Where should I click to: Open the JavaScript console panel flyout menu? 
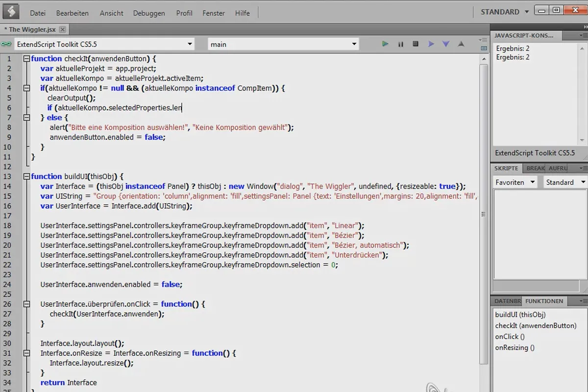[583, 35]
